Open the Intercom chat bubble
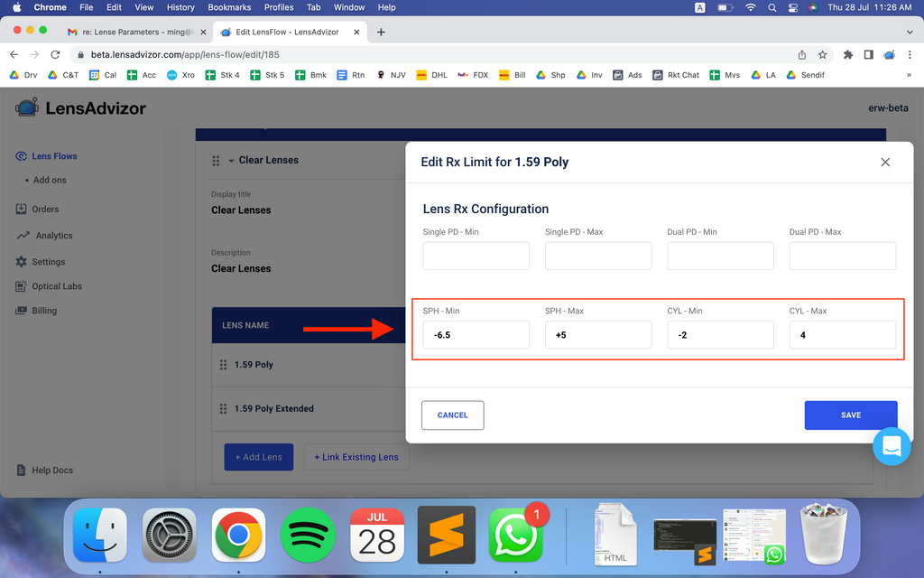Screen dimensions: 924x578 pyautogui.click(x=891, y=446)
